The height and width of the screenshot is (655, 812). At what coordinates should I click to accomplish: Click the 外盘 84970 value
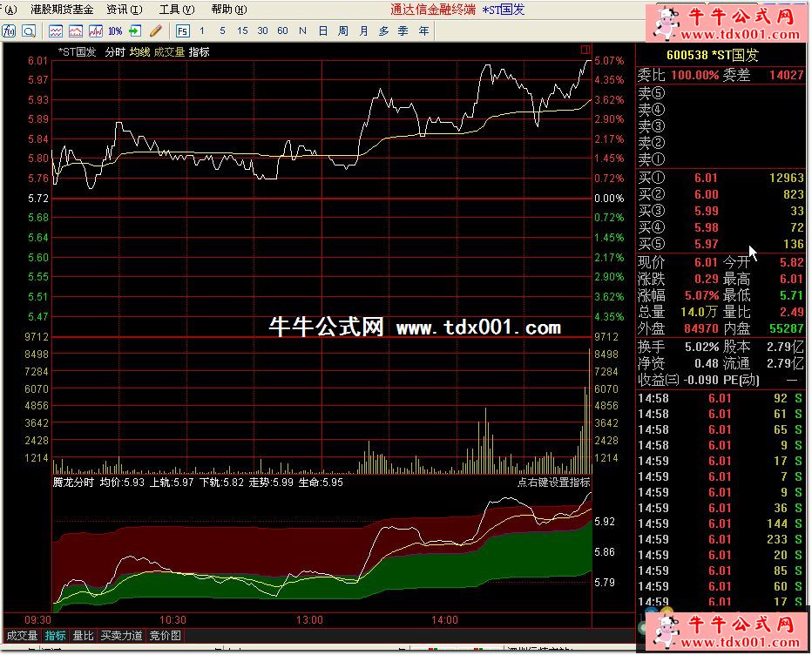click(701, 328)
